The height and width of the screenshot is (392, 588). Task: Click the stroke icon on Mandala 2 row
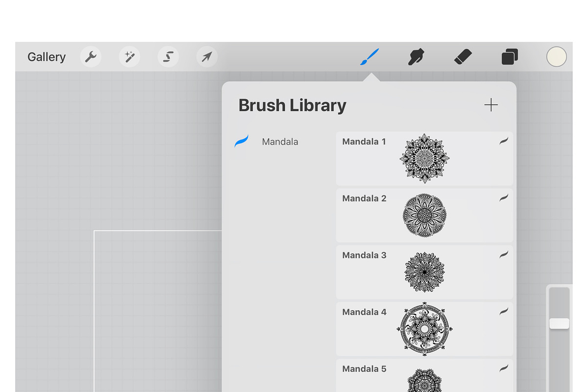pyautogui.click(x=504, y=198)
